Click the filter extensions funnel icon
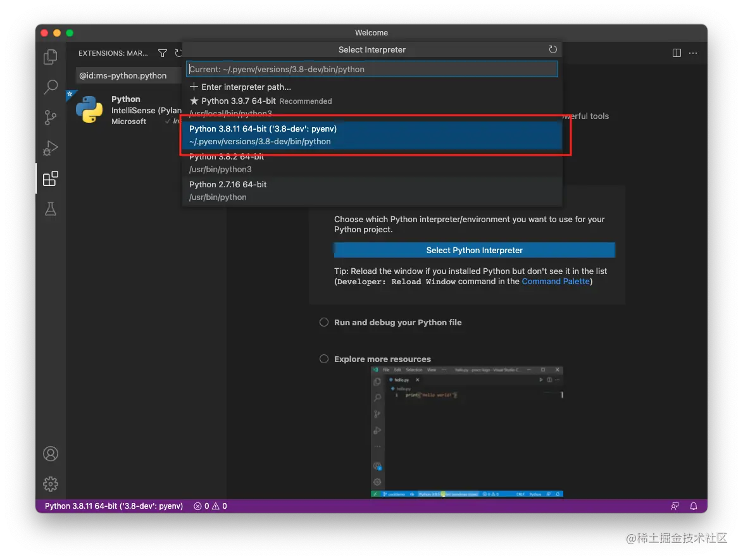 163,53
